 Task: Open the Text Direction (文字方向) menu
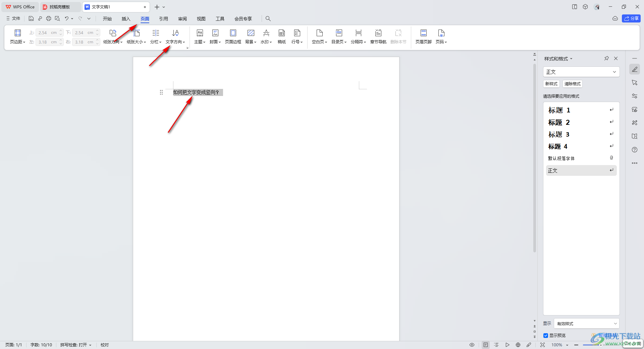[175, 37]
